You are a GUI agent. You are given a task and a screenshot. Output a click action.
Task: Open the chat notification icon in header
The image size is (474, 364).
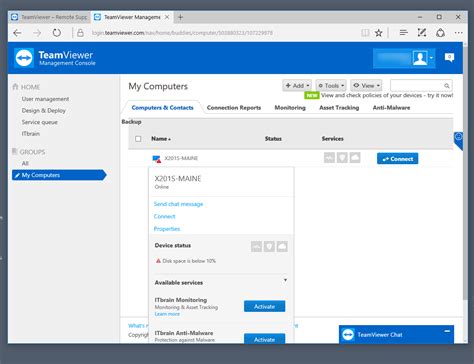[449, 58]
